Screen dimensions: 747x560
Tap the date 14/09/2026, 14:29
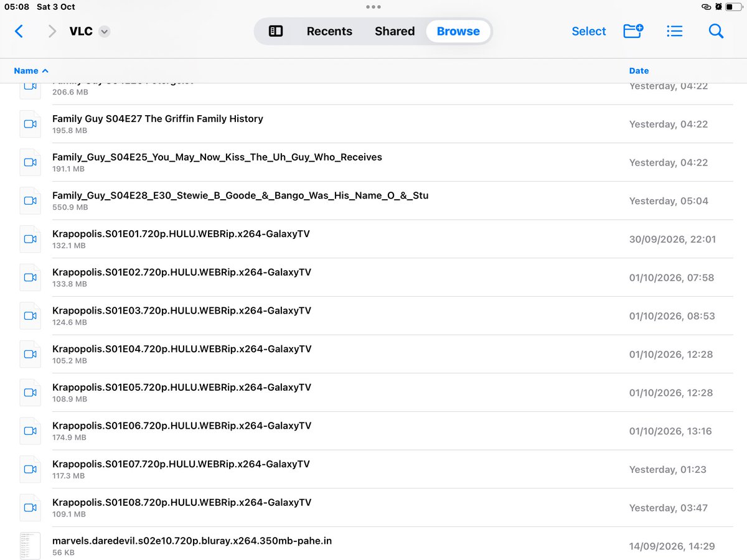(x=672, y=546)
